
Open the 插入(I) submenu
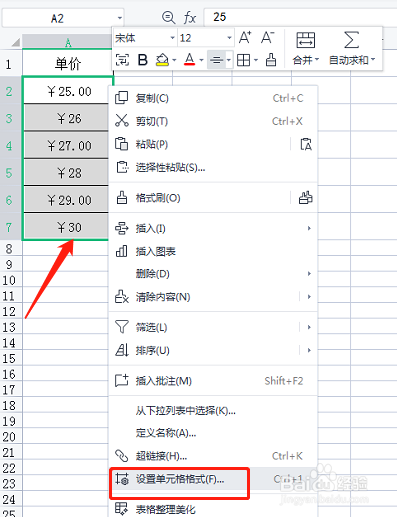213,229
